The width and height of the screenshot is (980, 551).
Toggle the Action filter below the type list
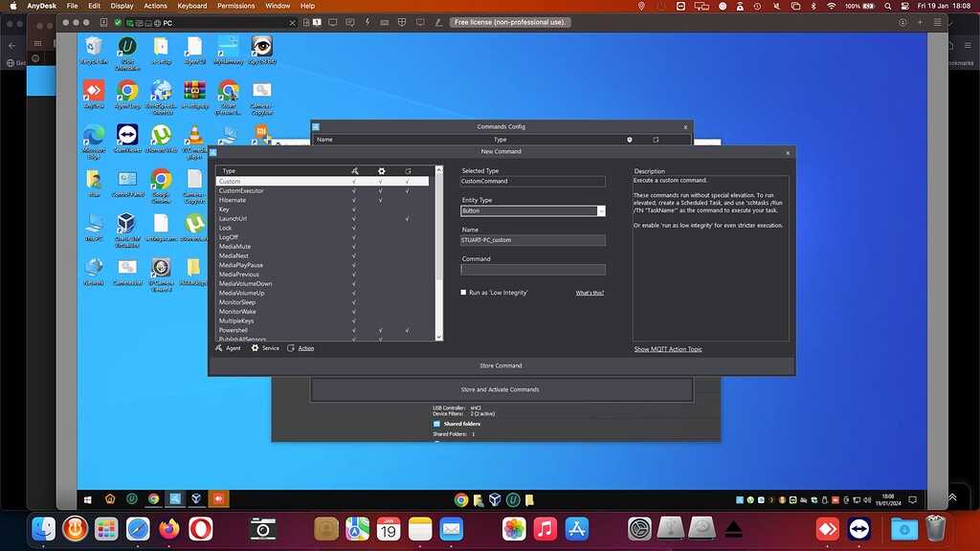click(303, 348)
